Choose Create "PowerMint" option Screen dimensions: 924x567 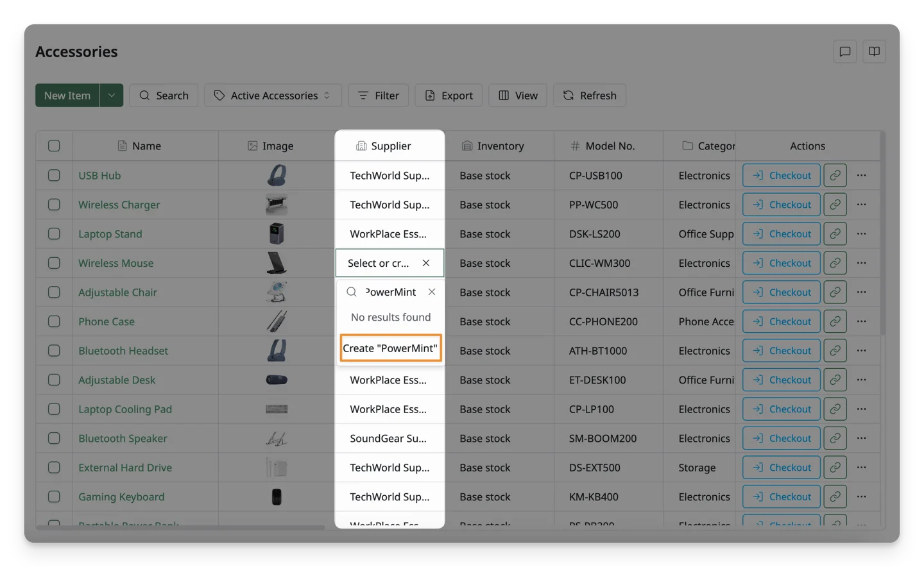[390, 348]
